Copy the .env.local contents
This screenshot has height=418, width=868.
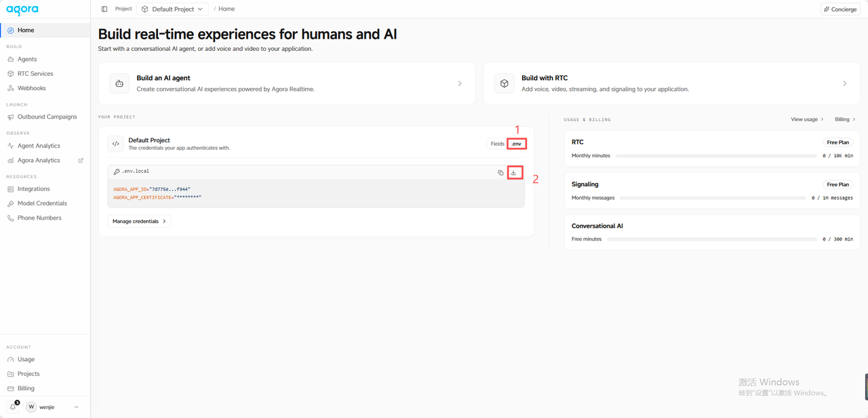pyautogui.click(x=500, y=173)
